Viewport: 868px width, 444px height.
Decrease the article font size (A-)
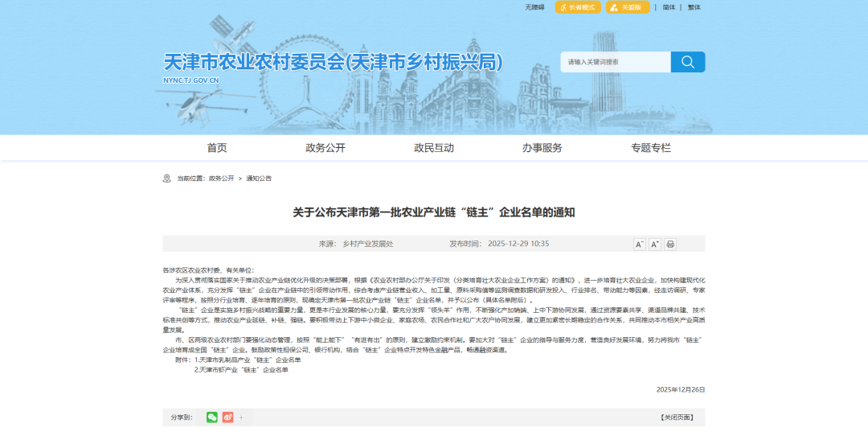640,245
